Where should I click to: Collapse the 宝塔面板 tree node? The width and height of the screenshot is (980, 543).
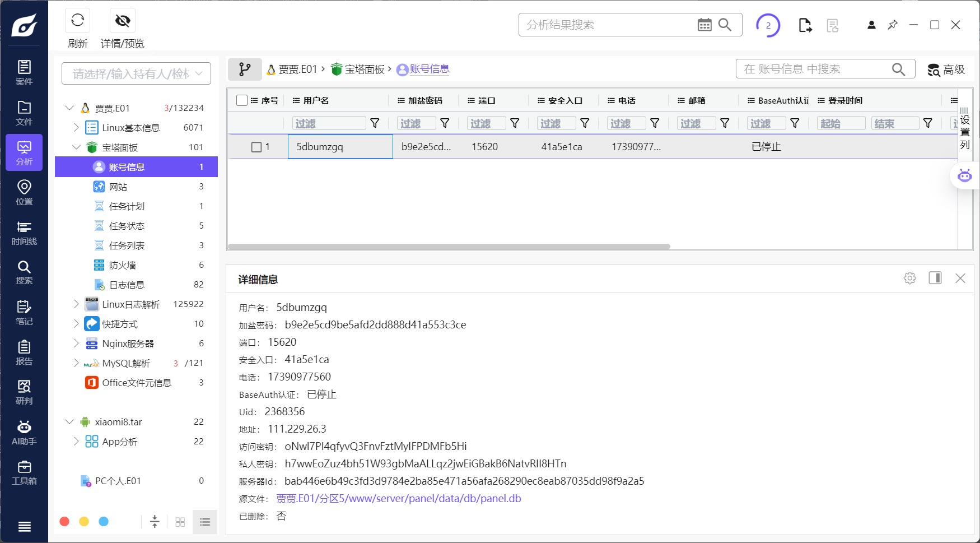(x=76, y=147)
